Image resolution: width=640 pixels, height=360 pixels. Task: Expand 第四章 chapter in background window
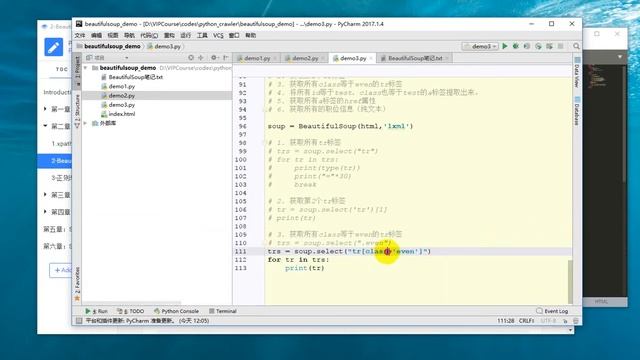(x=45, y=212)
